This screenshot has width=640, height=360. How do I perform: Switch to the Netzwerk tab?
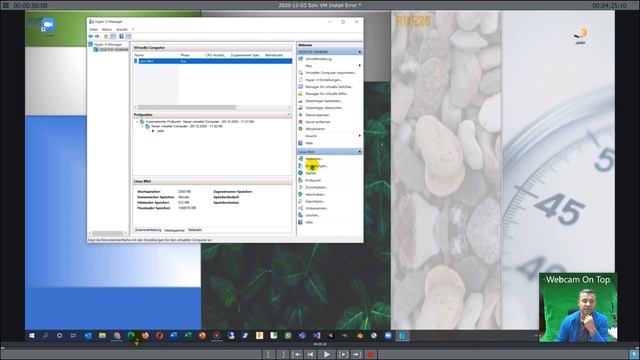point(195,230)
